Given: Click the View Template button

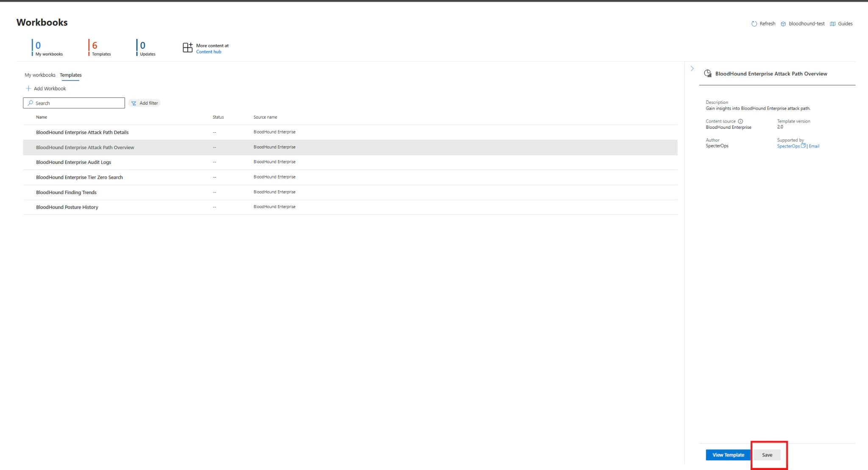Looking at the screenshot, I should click(x=728, y=455).
